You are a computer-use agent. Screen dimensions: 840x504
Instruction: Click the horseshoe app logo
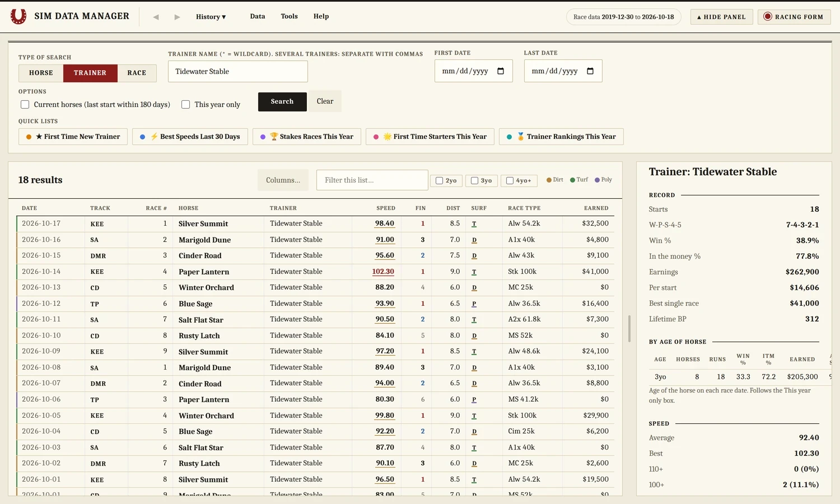click(18, 16)
